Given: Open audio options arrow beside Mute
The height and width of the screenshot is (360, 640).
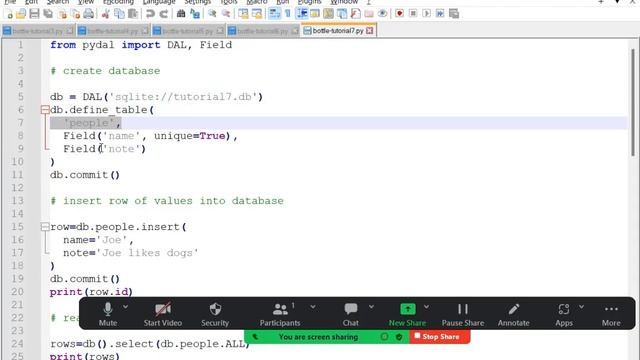Looking at the screenshot, I should point(125,307).
